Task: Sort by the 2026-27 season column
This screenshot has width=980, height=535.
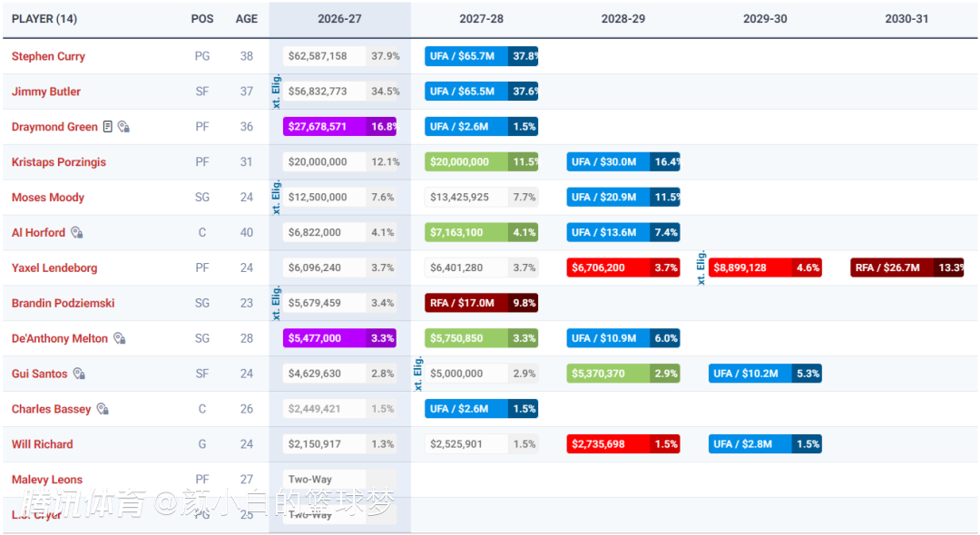Action: (339, 19)
